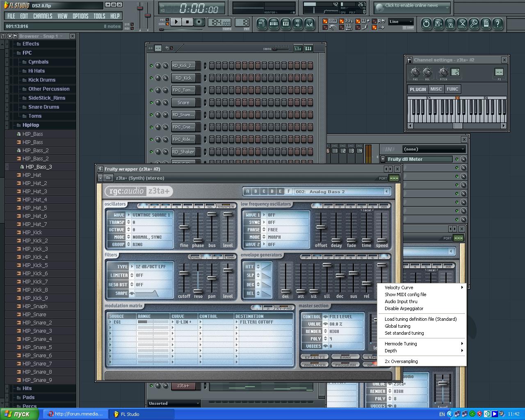The image size is (525, 420).
Task: Click the oscillator level slider handle
Action: (x=228, y=214)
